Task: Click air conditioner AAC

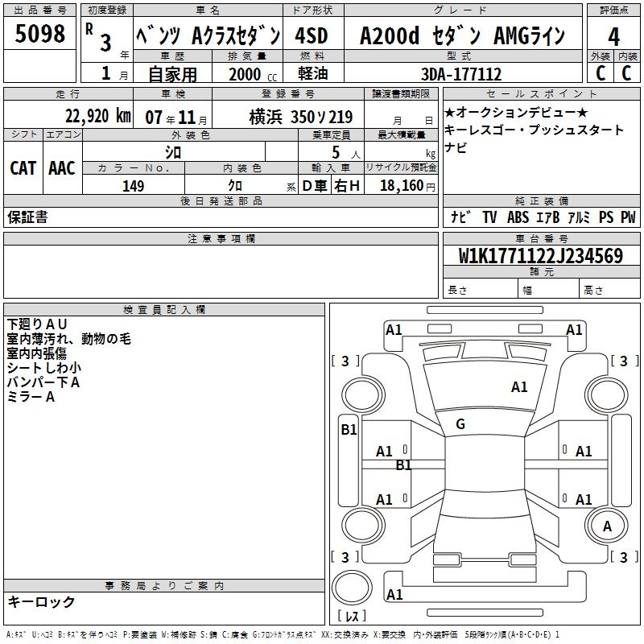Action: pyautogui.click(x=62, y=168)
